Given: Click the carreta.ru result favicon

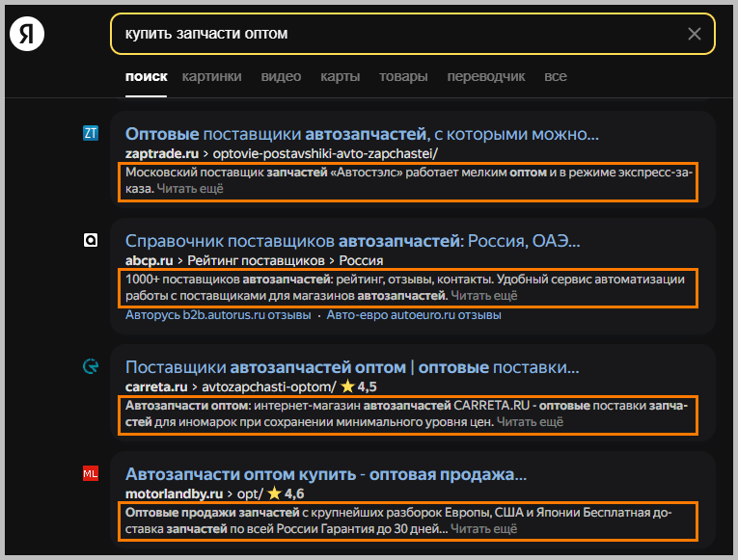Looking at the screenshot, I should tap(91, 366).
